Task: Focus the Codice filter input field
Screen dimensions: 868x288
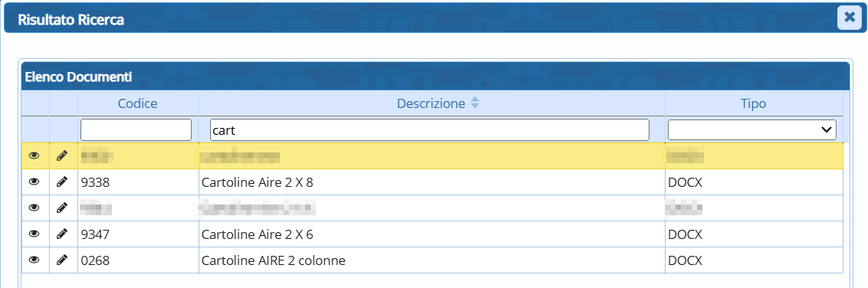Action: point(136,130)
